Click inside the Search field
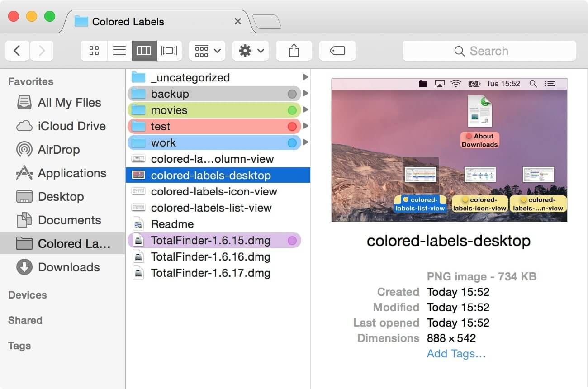 point(488,51)
